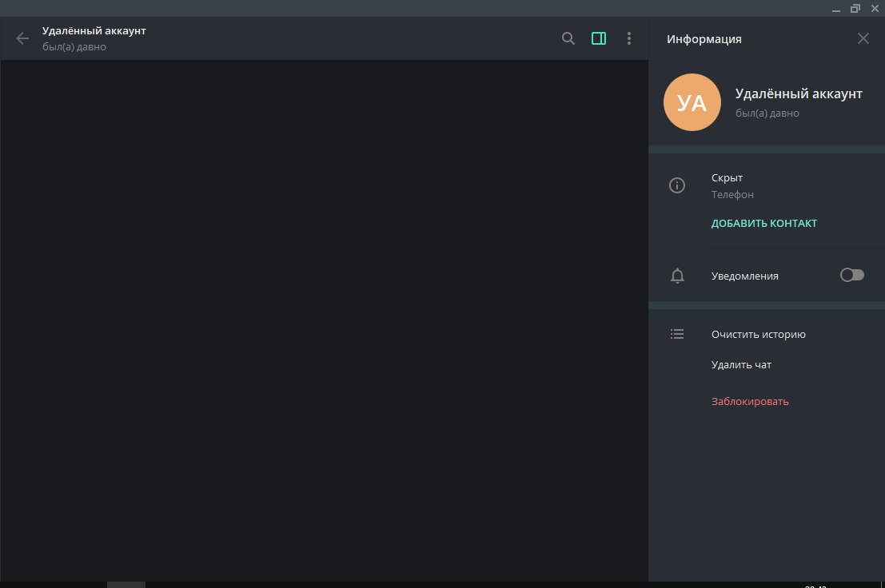Click Заблокировать in red
The width and height of the screenshot is (885, 588).
pos(750,401)
